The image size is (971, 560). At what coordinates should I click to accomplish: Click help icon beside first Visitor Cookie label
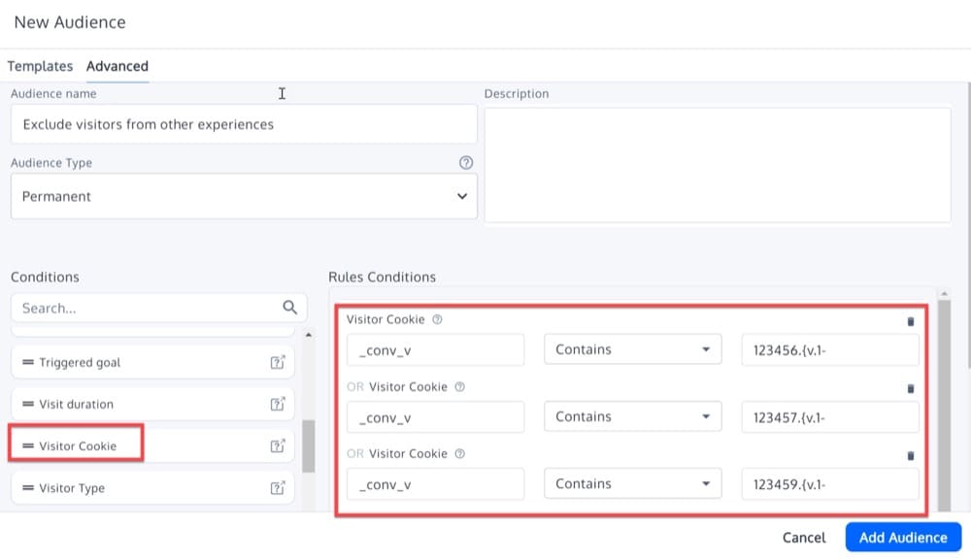click(x=437, y=319)
